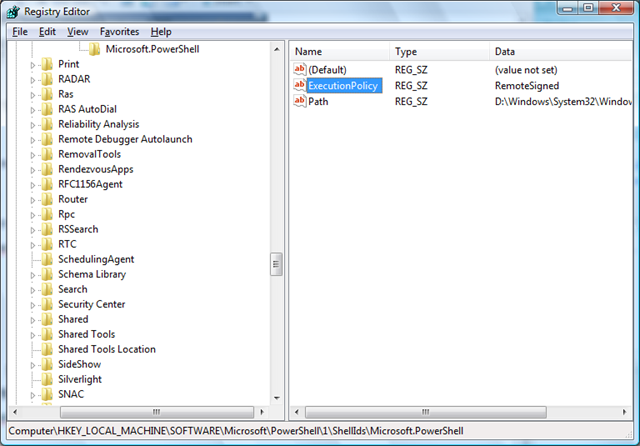
Task: Open the Help menu
Action: 161,32
